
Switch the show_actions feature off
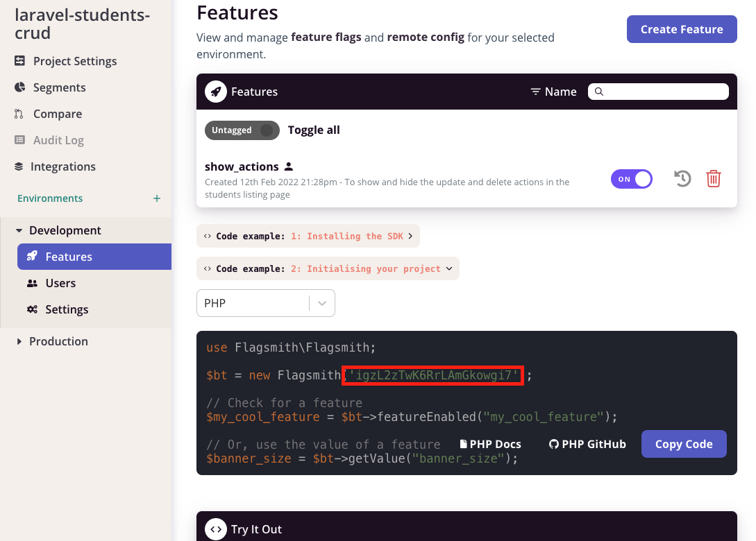(x=632, y=179)
